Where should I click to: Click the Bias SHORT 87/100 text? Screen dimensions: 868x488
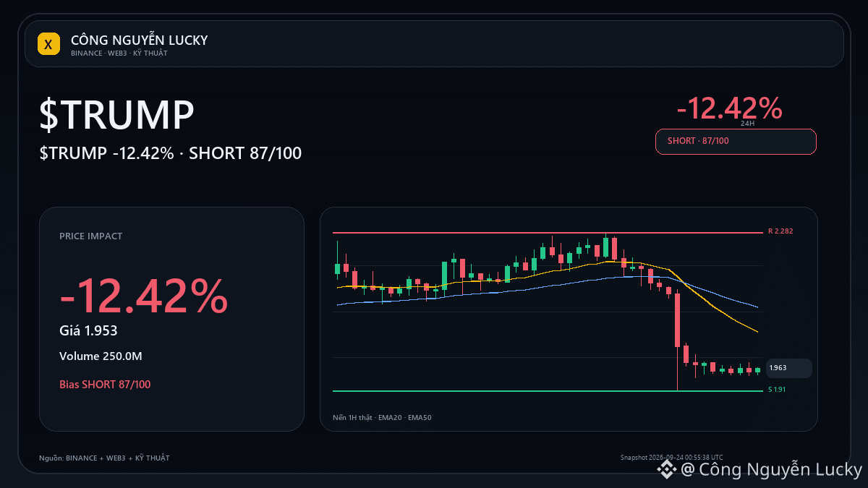point(105,384)
